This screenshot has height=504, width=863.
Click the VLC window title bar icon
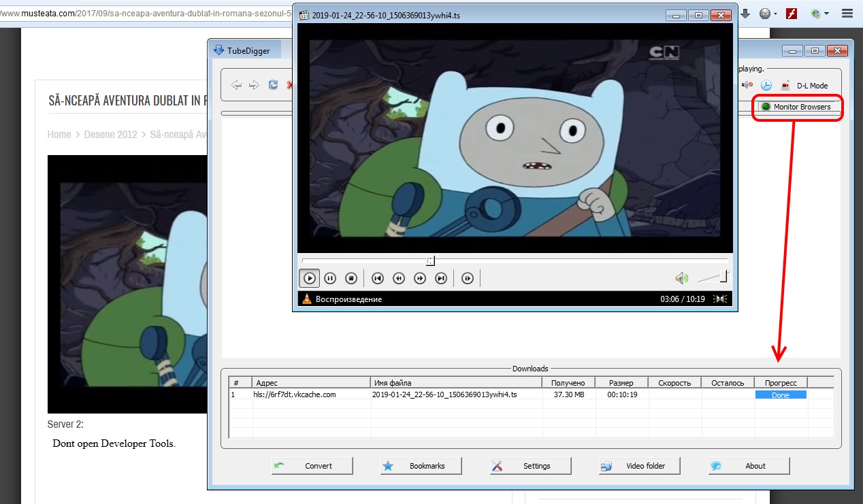[304, 14]
